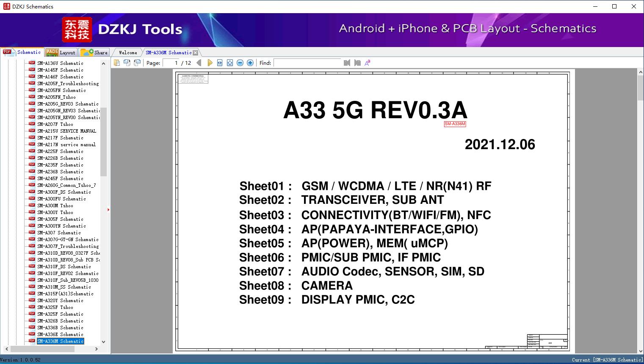Click the PDF icon beside SM-A245F Schematic
The image size is (644, 364).
coord(32,178)
